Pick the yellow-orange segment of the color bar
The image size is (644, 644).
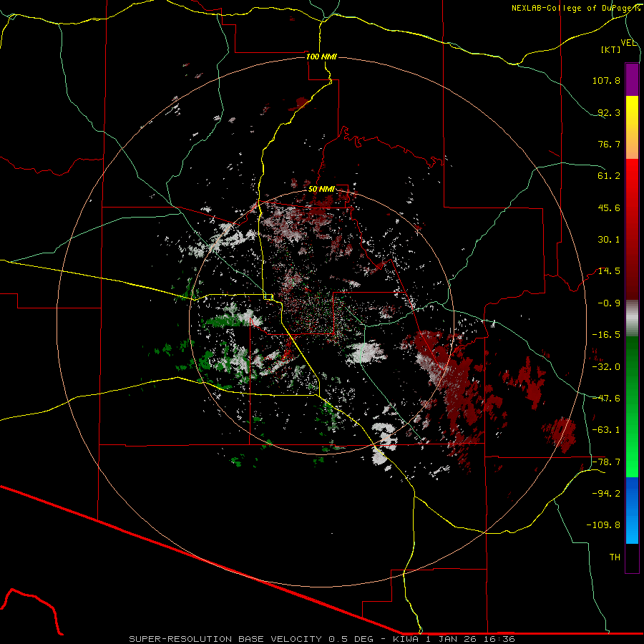pyautogui.click(x=632, y=127)
